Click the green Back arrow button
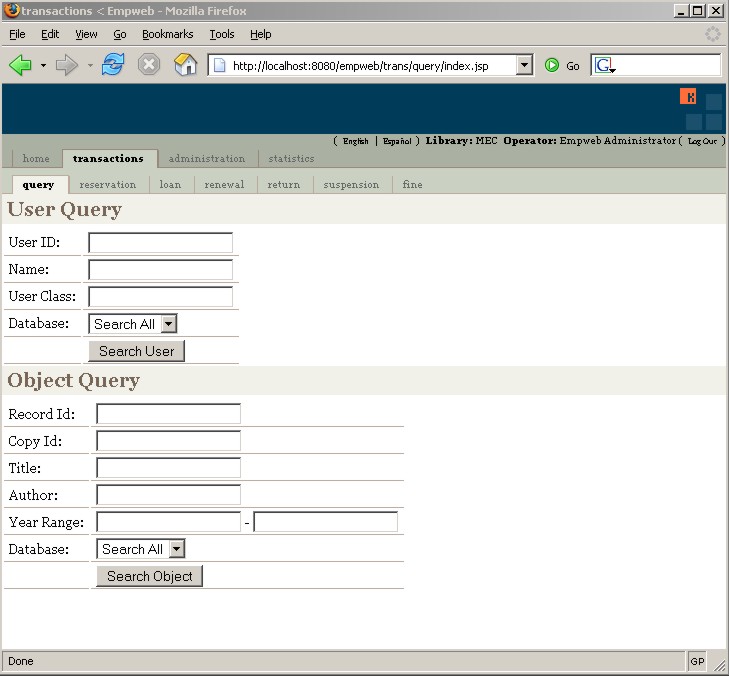 click(x=20, y=65)
